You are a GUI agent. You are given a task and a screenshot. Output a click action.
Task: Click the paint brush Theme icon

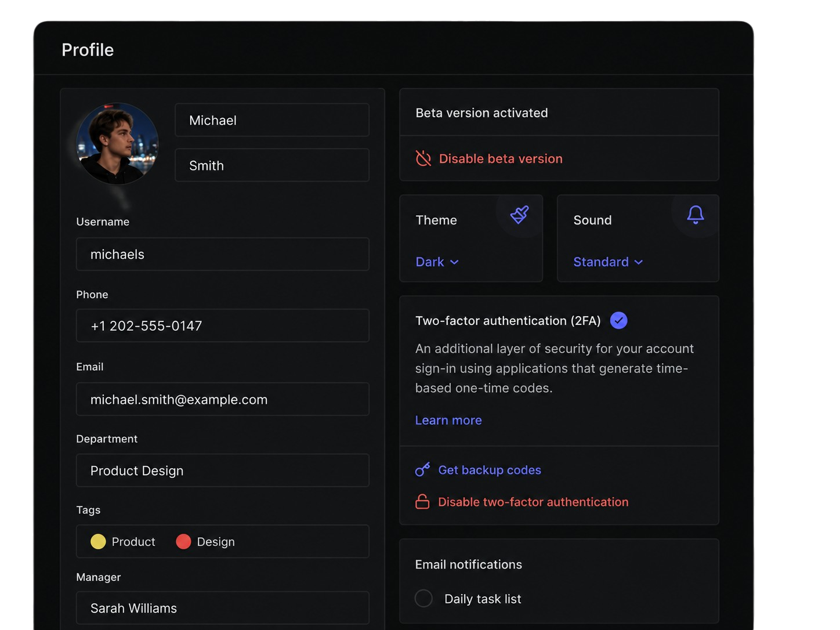point(519,215)
